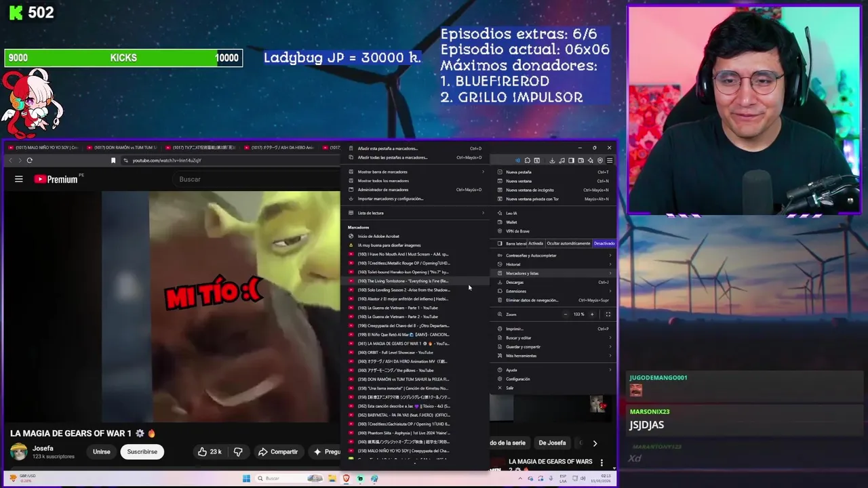
Task: Expand Lista de lectura submenu
Action: (416, 213)
